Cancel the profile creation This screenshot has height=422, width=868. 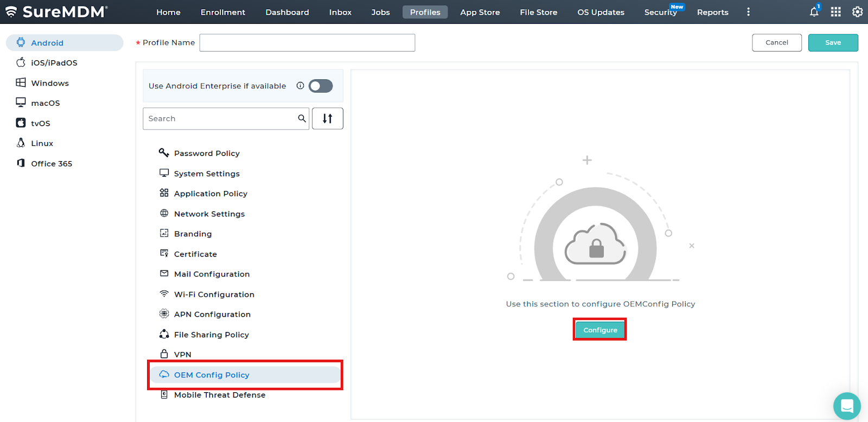[776, 42]
